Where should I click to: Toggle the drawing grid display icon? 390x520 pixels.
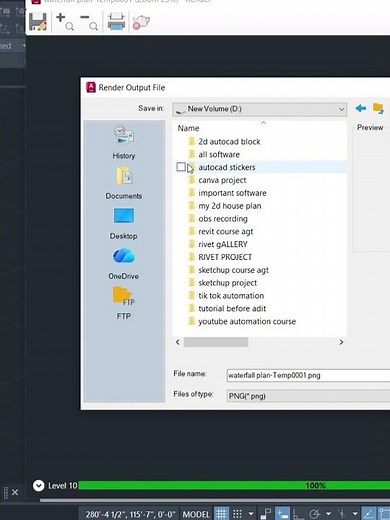coord(222,513)
